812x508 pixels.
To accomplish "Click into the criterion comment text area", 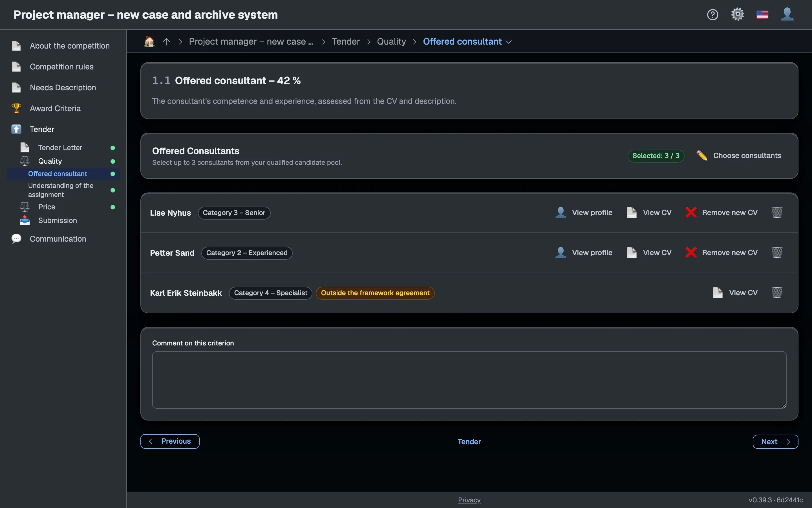I will click(x=469, y=380).
